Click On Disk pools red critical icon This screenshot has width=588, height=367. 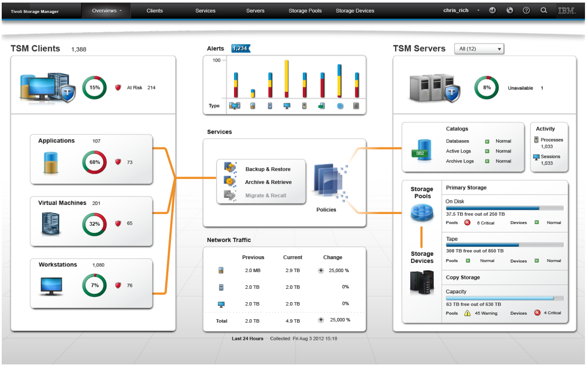(x=467, y=223)
